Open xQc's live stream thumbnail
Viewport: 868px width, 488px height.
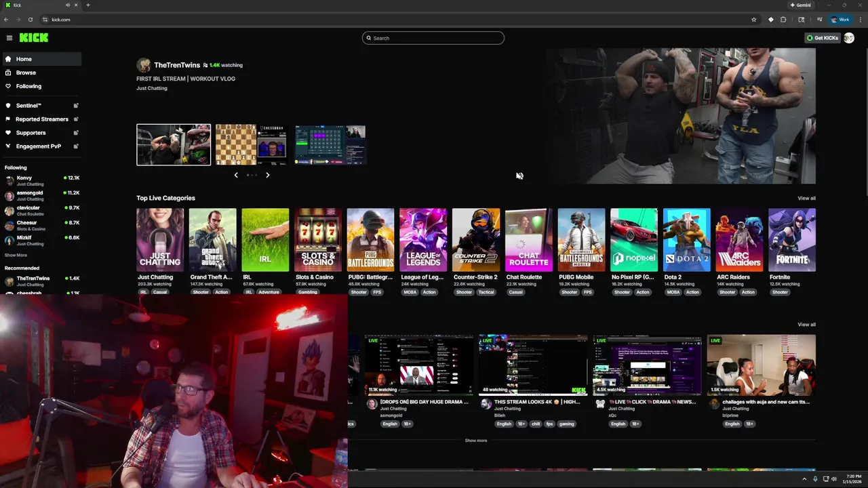click(x=648, y=365)
